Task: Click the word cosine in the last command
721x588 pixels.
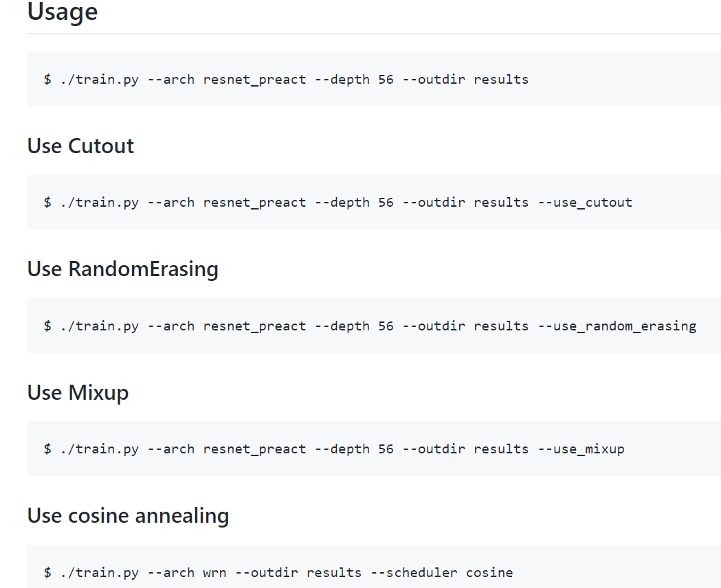Action: coord(489,572)
